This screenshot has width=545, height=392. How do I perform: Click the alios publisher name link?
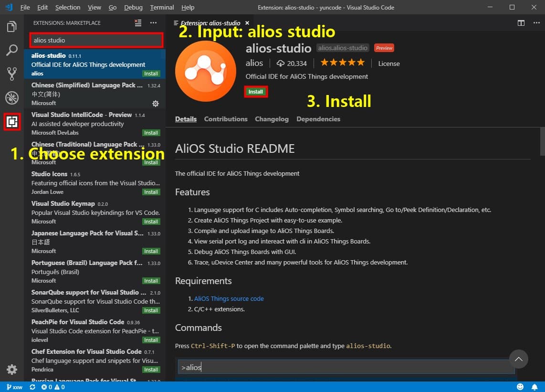[x=254, y=64]
